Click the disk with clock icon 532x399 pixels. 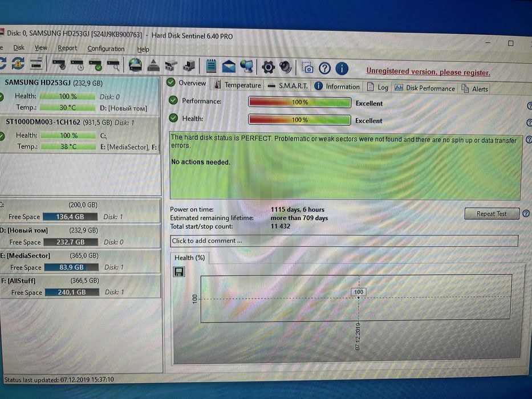click(x=77, y=64)
